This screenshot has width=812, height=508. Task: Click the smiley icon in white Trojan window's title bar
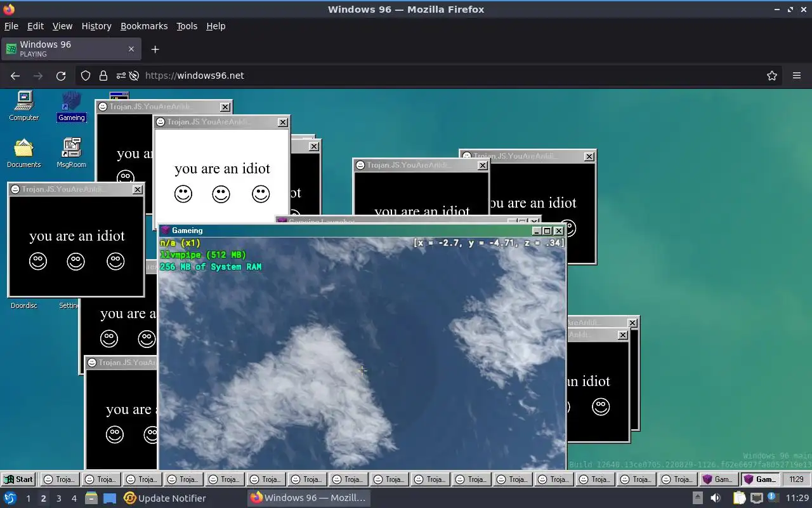160,122
